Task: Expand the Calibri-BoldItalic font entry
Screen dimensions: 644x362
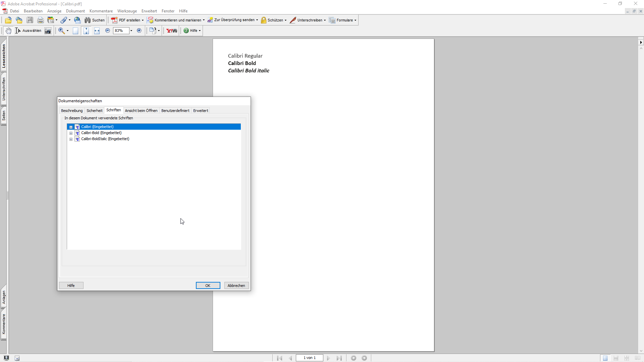Action: click(71, 139)
